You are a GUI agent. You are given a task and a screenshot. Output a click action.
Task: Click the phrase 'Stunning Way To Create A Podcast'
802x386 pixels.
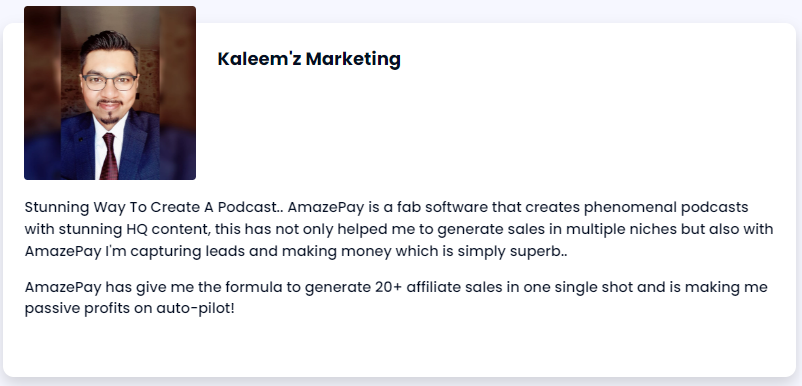pyautogui.click(x=151, y=208)
